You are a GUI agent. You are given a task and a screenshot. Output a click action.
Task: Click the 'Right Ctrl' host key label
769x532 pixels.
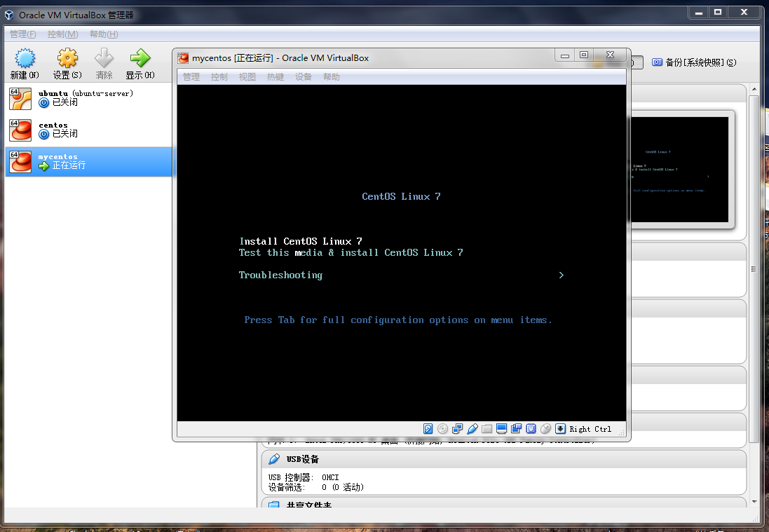tap(590, 429)
